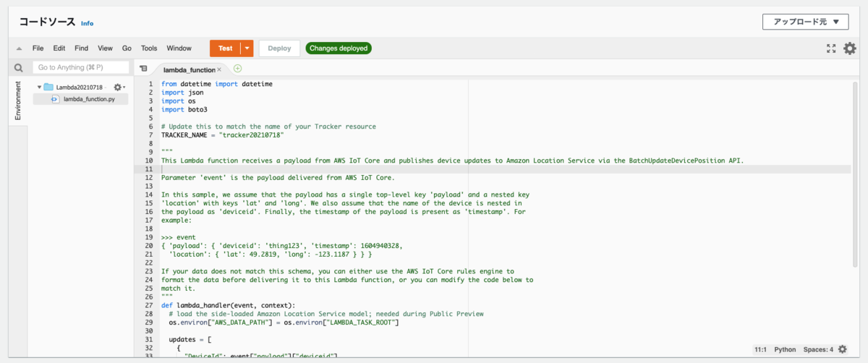Screen dimensions: 868x363
Task: Open the アップロード元 dropdown
Action: [x=805, y=22]
